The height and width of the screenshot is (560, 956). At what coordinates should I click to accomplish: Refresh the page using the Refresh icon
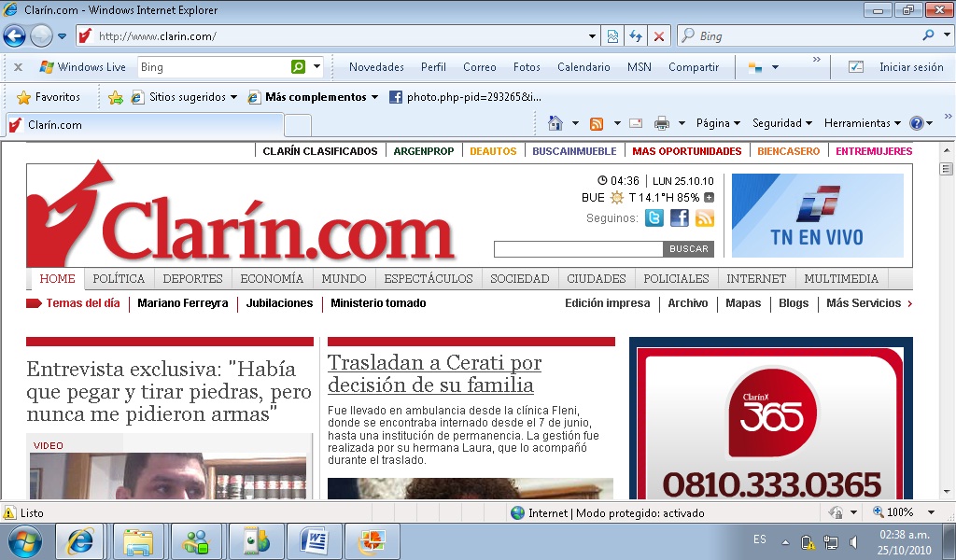635,36
